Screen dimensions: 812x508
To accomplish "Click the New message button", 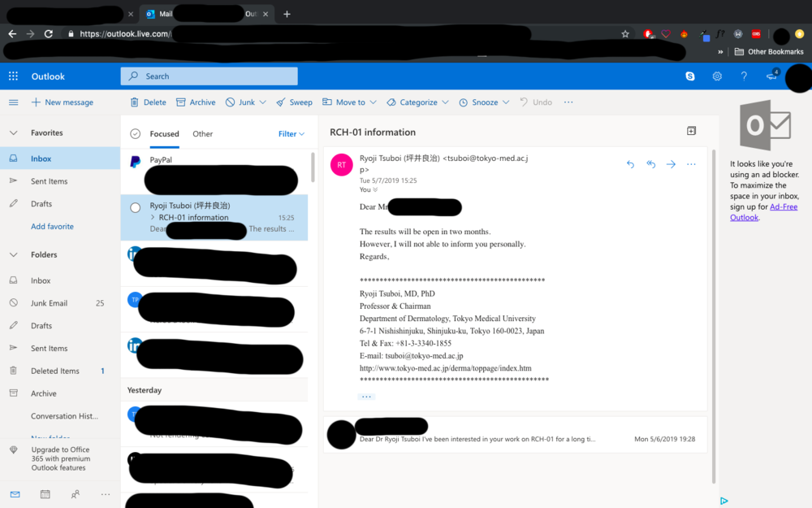I will pyautogui.click(x=63, y=102).
